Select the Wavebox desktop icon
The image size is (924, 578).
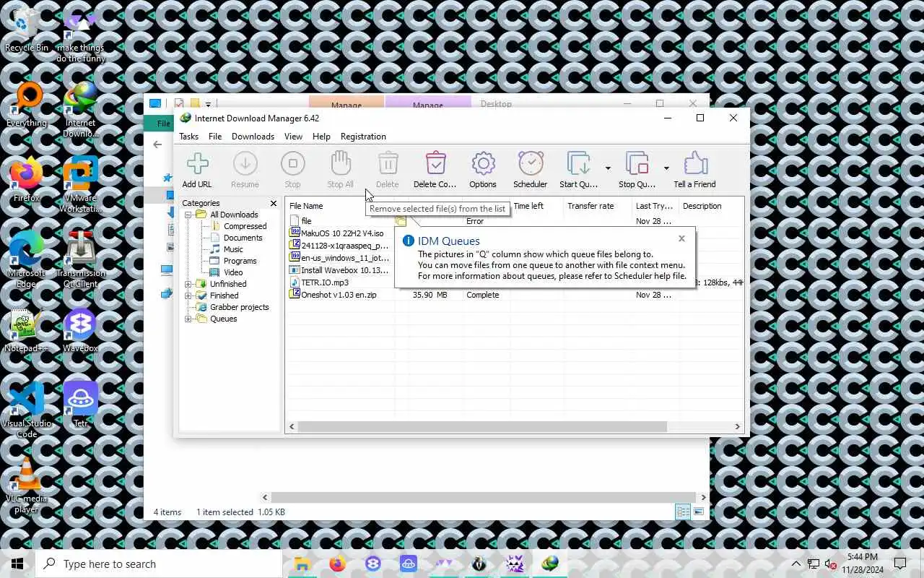click(x=80, y=331)
